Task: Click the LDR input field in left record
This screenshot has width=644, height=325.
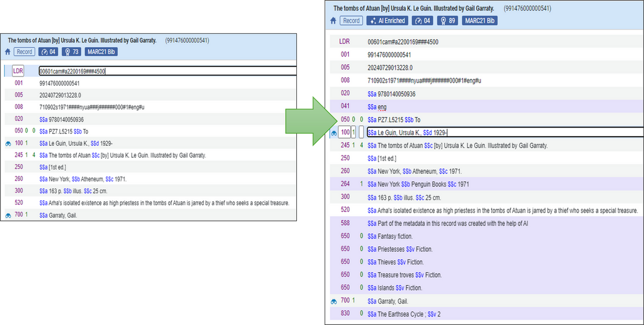Action: (x=166, y=71)
